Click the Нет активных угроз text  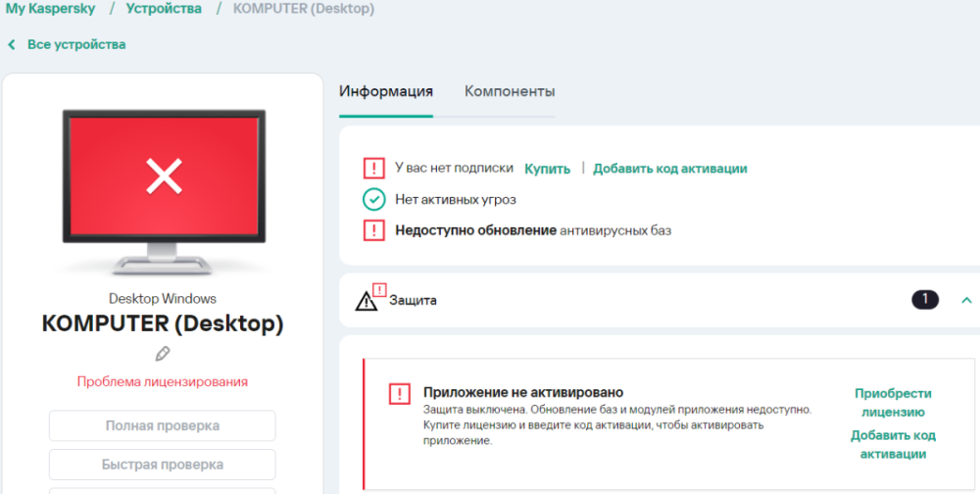tap(456, 200)
